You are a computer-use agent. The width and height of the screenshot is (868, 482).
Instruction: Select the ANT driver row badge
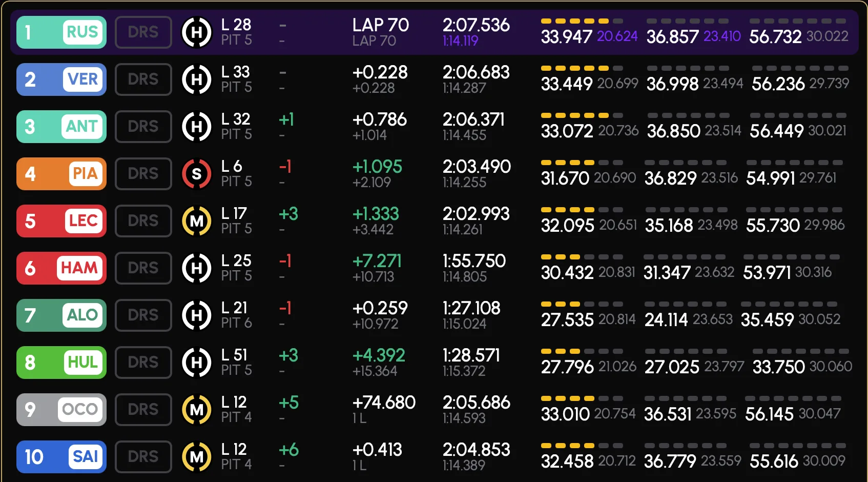[x=61, y=127]
